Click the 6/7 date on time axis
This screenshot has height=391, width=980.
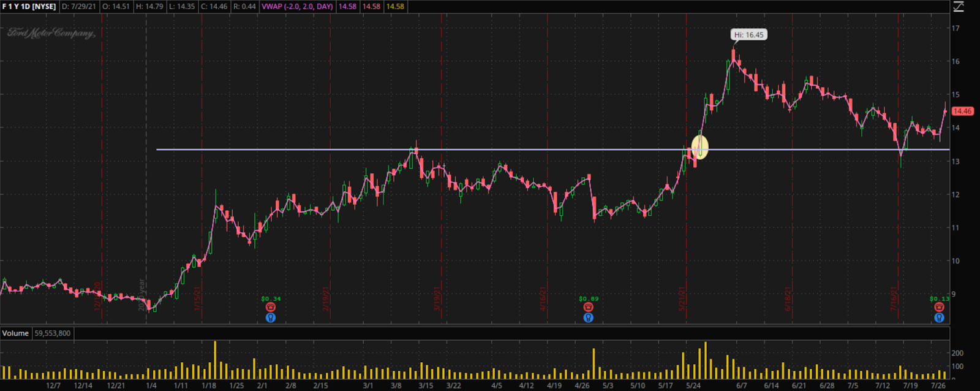742,385
